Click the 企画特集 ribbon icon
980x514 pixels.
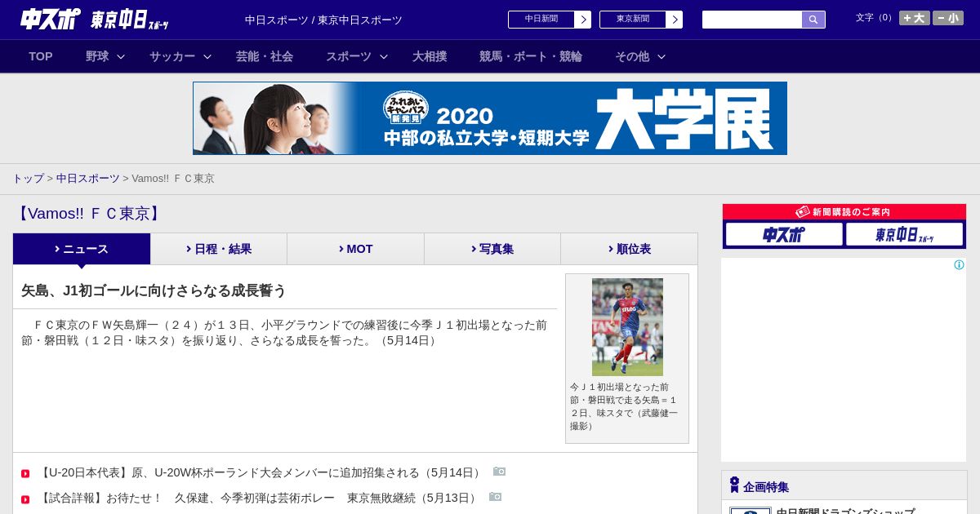tap(734, 485)
